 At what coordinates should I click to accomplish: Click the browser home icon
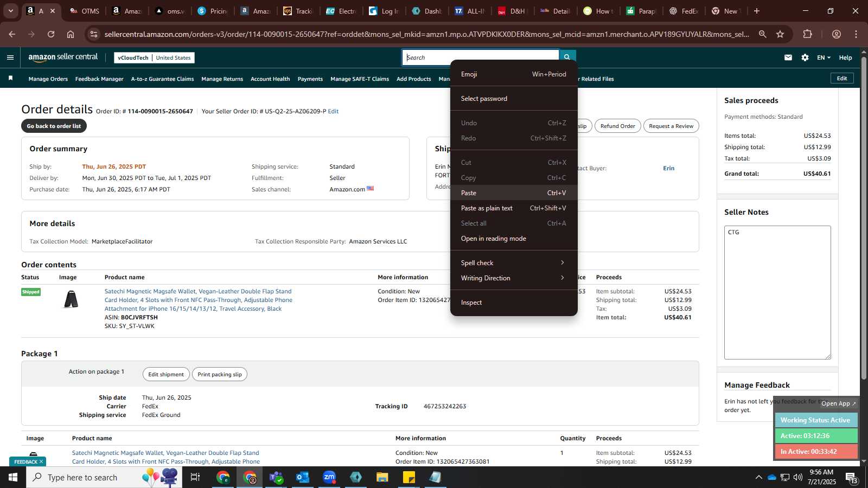(x=71, y=34)
